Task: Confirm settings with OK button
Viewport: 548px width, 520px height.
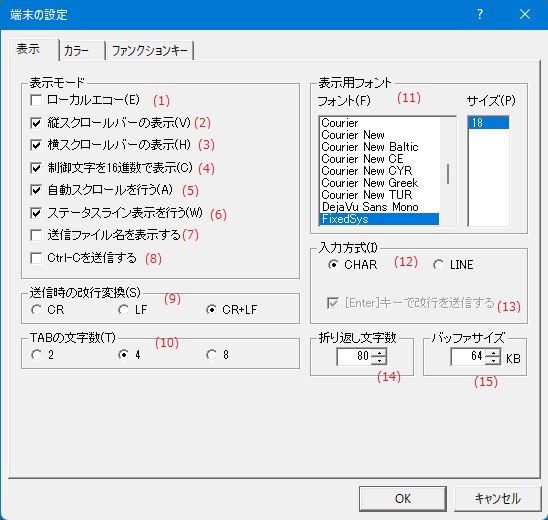Action: point(403,498)
